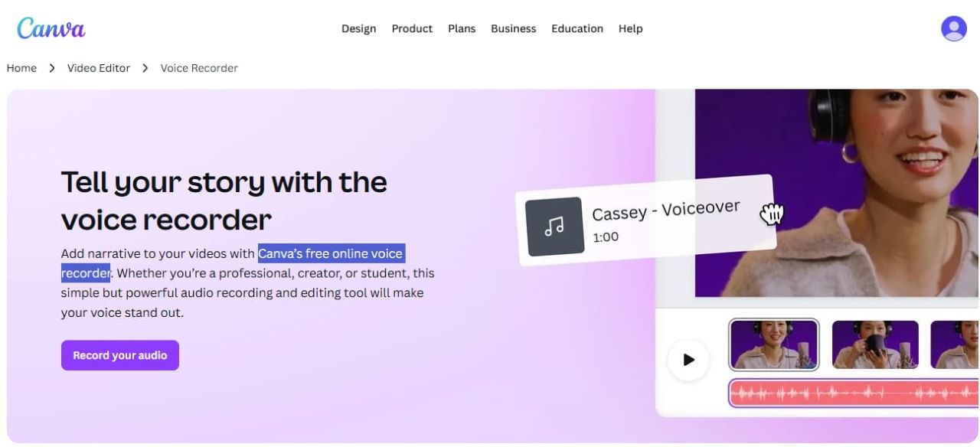The image size is (980, 447).
Task: Select the first video clip thumbnail
Action: (773, 344)
